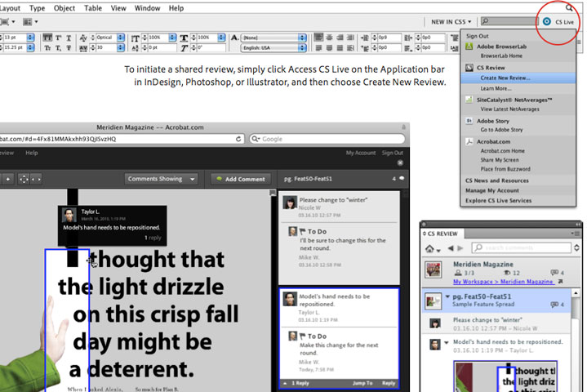The height and width of the screenshot is (392, 587).
Task: Toggle the Subscript button
Action: tap(59, 47)
